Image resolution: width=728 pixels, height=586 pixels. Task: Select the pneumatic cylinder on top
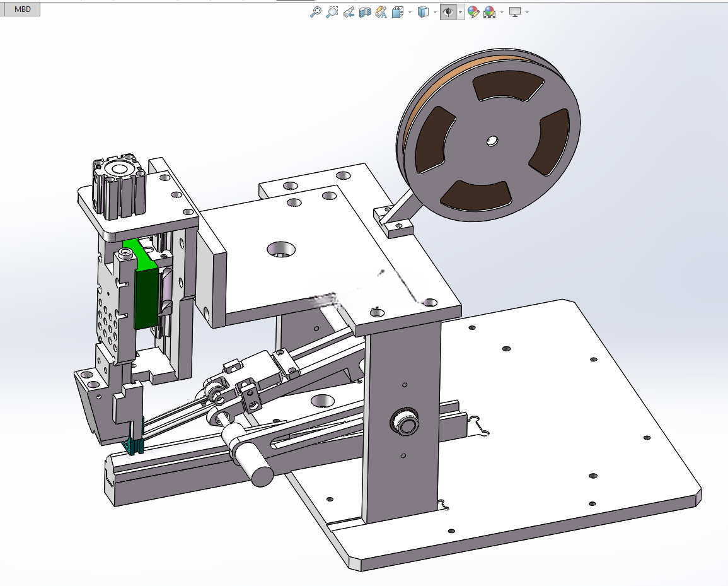click(x=120, y=188)
